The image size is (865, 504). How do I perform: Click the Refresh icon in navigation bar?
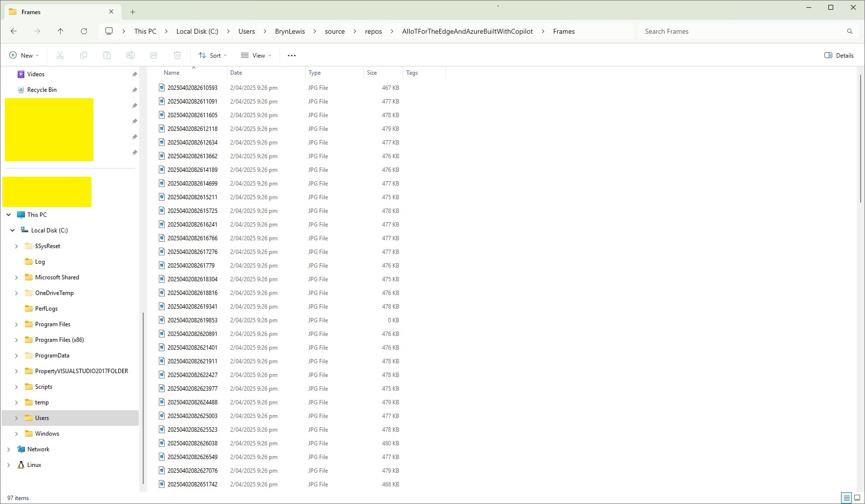click(84, 31)
